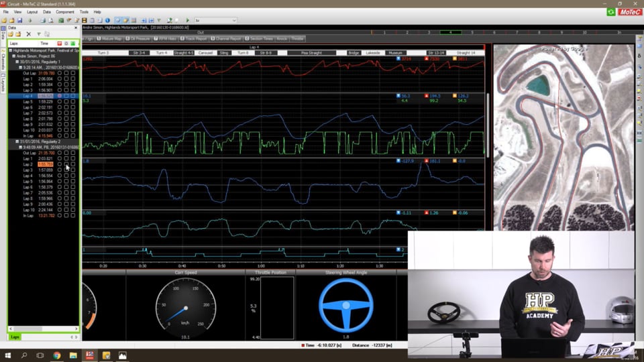Click the Pisa Straight section label
Screen dimensions: 644x362
pyautogui.click(x=312, y=53)
